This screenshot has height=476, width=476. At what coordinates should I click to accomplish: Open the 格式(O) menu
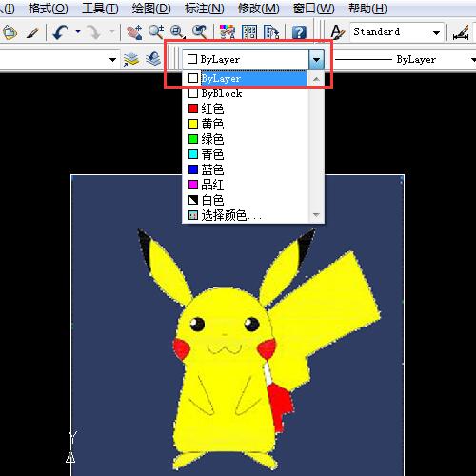coord(49,9)
